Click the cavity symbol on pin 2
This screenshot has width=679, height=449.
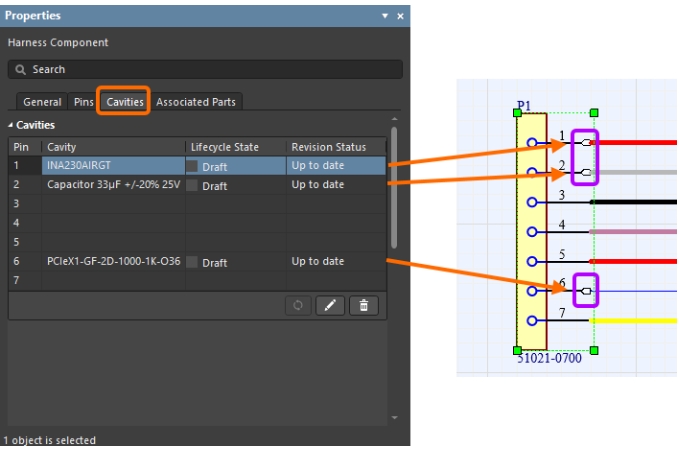point(586,172)
